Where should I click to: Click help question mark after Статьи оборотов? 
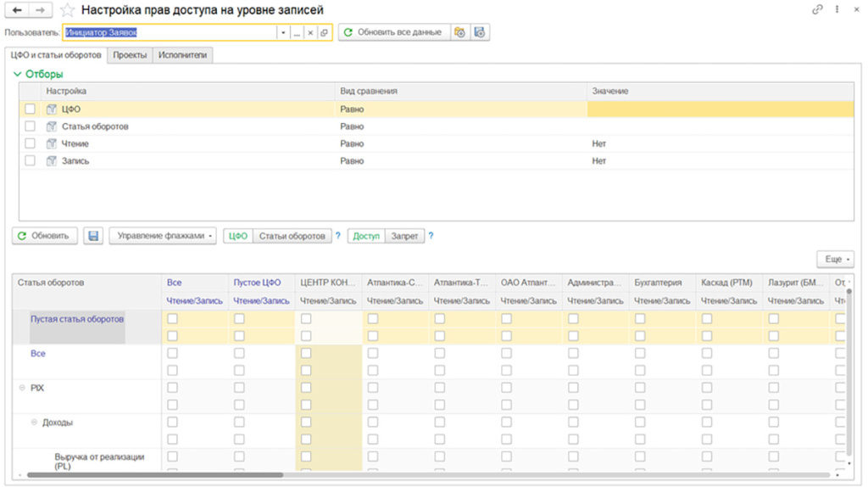coord(338,236)
